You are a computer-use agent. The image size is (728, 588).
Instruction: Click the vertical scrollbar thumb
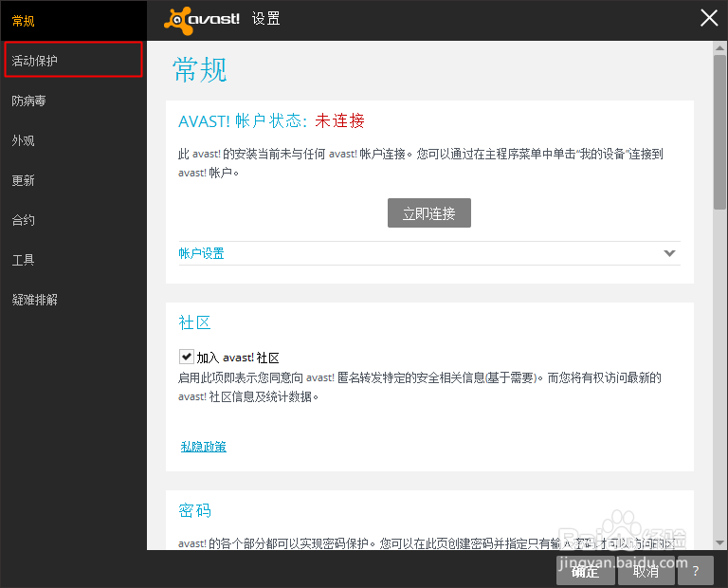tap(719, 133)
